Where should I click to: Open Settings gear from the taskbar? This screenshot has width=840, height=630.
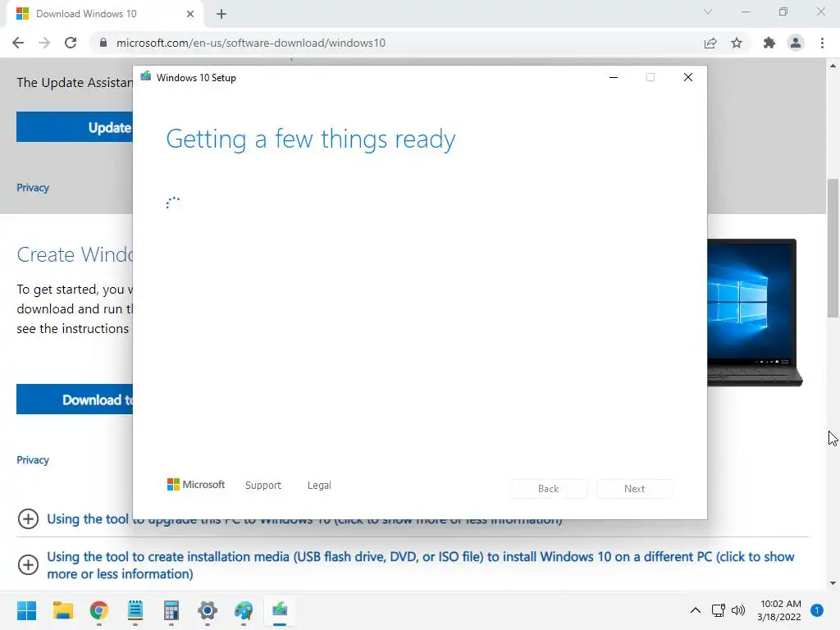pos(208,610)
